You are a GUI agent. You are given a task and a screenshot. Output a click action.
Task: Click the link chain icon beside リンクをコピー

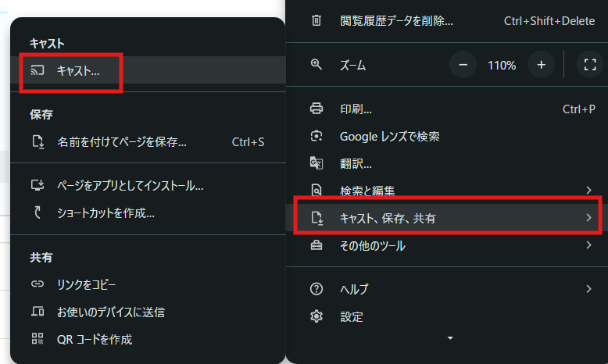click(38, 284)
